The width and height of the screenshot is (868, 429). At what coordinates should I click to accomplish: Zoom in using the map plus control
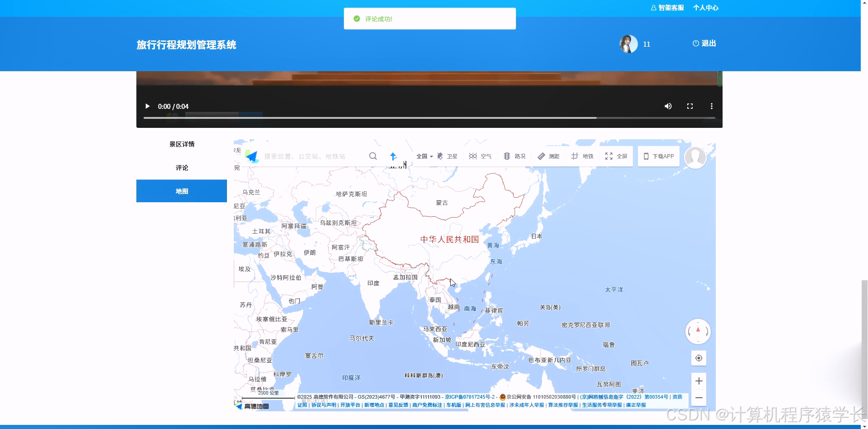tap(699, 381)
